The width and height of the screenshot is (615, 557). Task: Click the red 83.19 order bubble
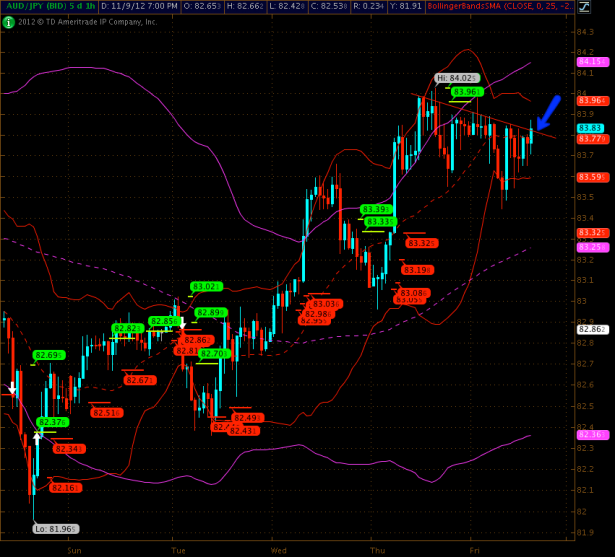(417, 270)
